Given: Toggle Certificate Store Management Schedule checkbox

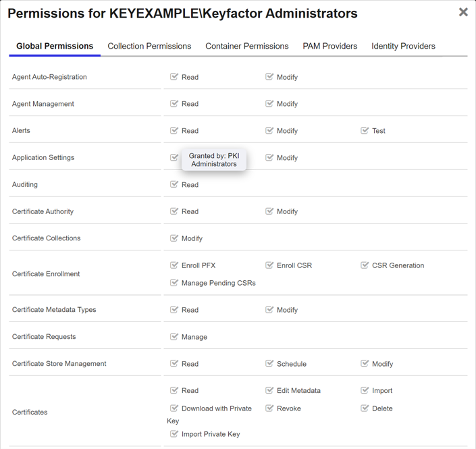Looking at the screenshot, I should (269, 363).
